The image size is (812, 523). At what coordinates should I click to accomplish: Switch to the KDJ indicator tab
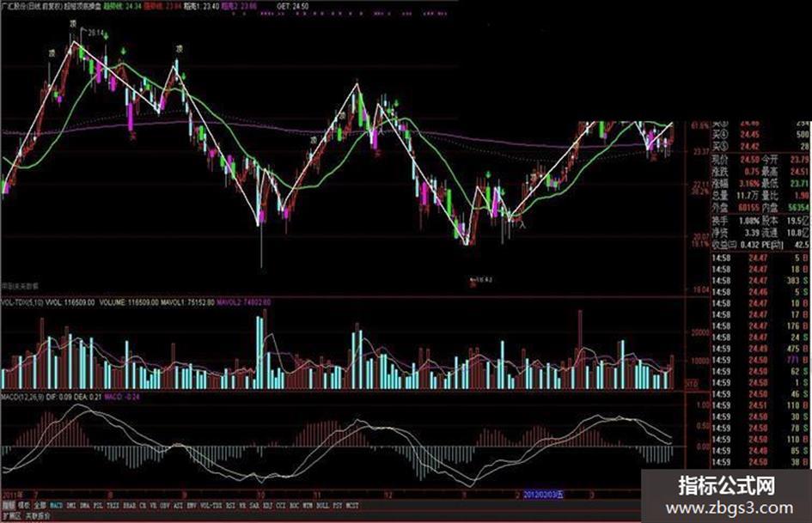[x=268, y=505]
